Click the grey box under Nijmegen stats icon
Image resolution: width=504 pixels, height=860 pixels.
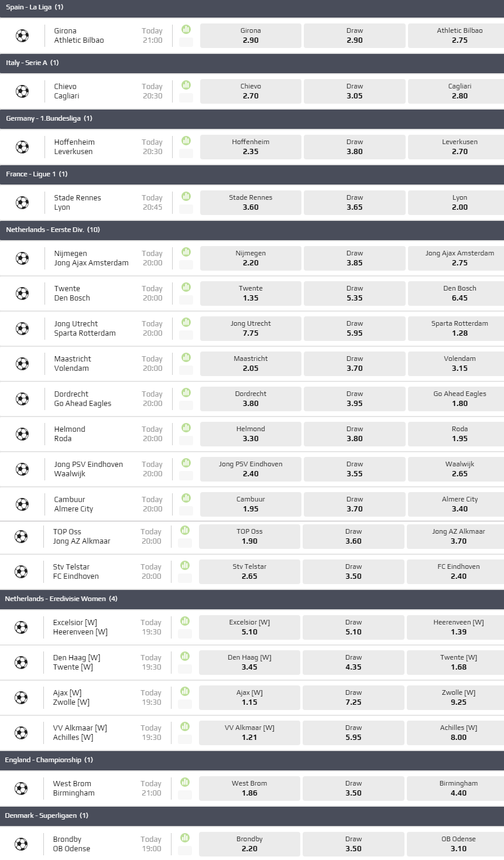point(186,265)
